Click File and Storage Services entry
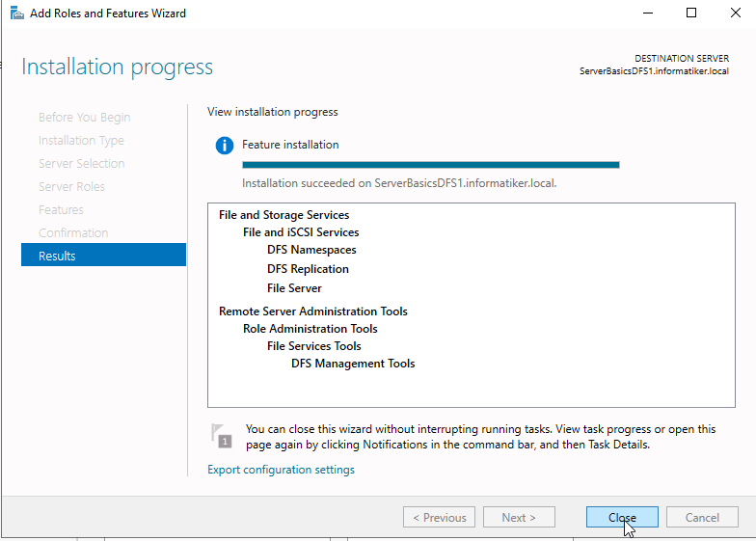The height and width of the screenshot is (541, 756). click(283, 215)
